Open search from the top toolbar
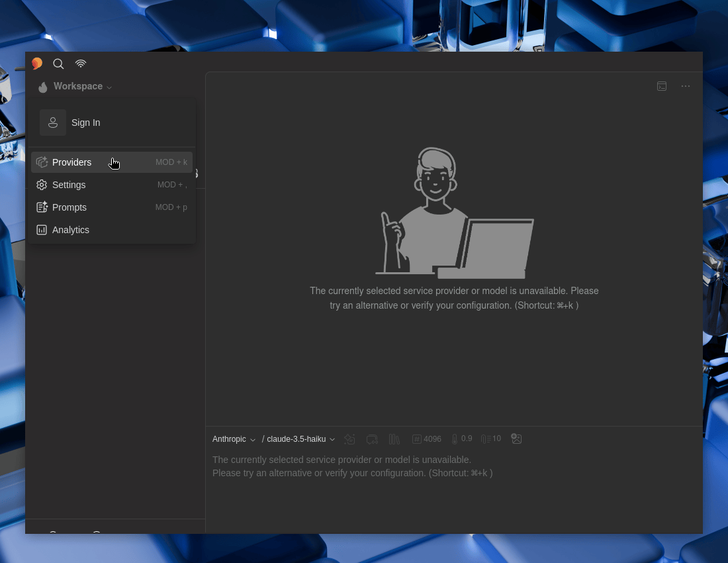The width and height of the screenshot is (728, 563). pos(58,64)
